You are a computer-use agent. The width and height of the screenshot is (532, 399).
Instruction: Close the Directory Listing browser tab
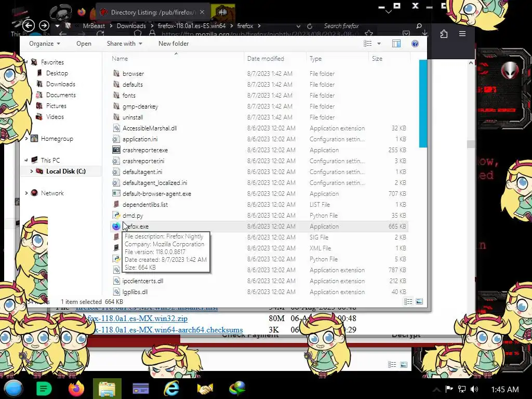(x=202, y=12)
